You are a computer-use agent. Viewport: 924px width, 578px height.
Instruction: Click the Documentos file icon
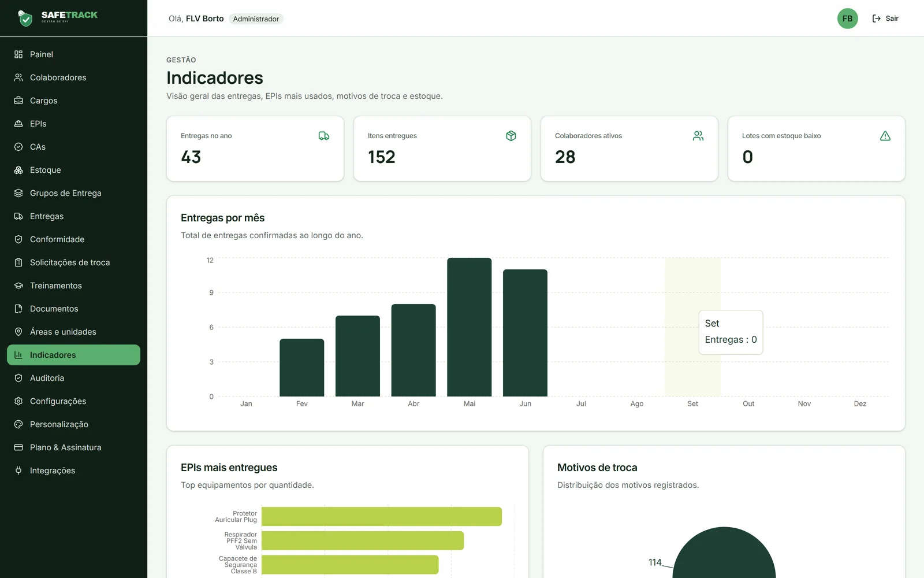18,309
